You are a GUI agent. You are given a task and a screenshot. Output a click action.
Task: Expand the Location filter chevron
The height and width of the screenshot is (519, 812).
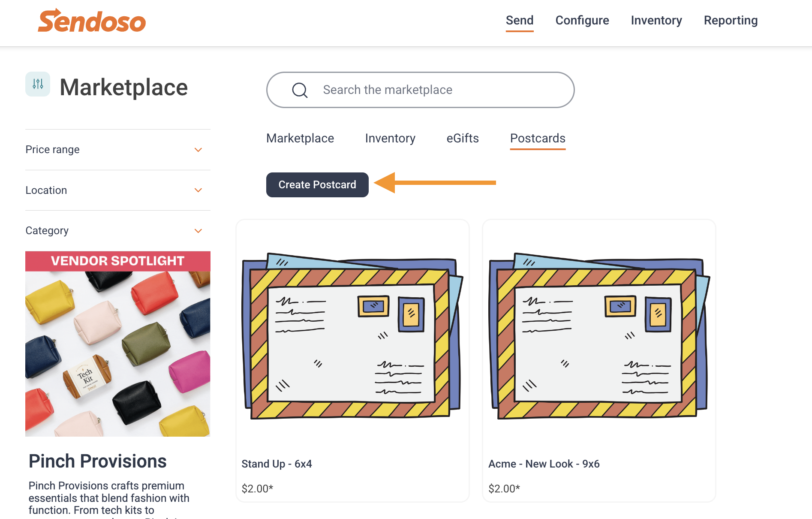198,190
